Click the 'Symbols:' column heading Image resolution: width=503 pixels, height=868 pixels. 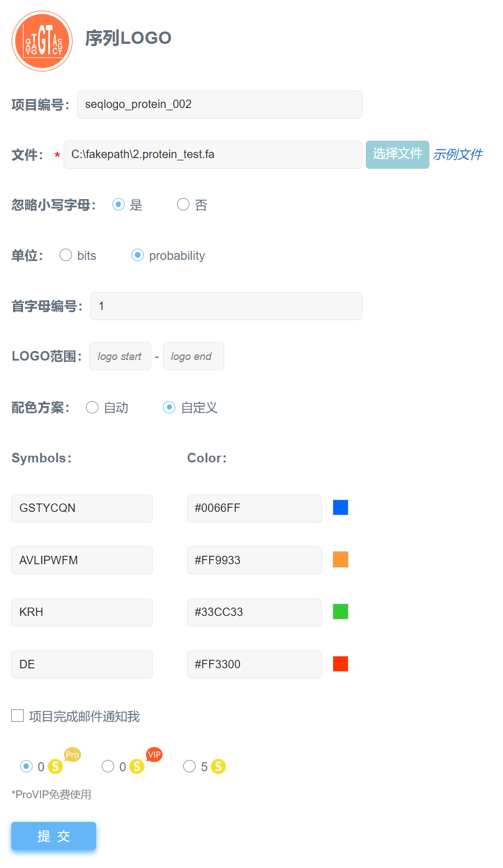[42, 458]
